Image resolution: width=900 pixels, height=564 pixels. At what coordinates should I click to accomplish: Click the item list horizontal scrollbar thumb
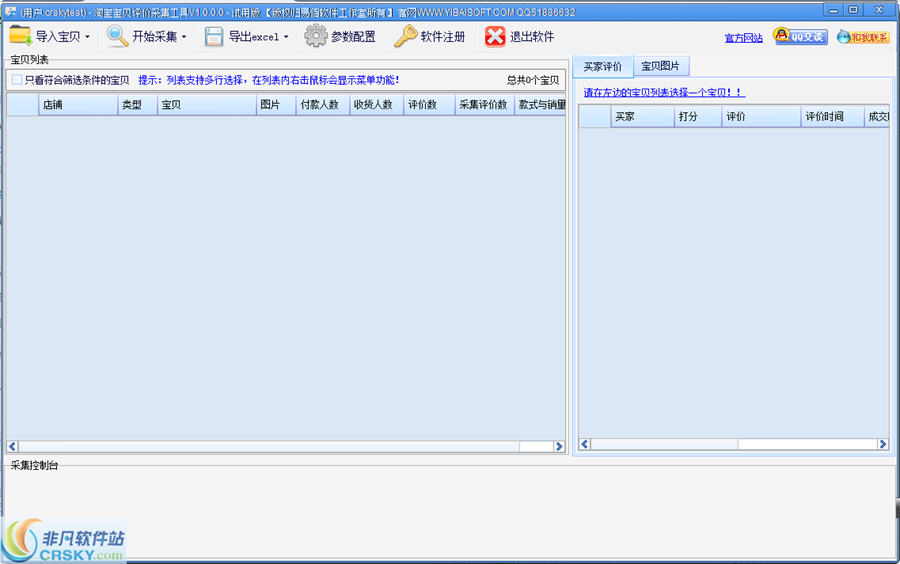click(269, 446)
